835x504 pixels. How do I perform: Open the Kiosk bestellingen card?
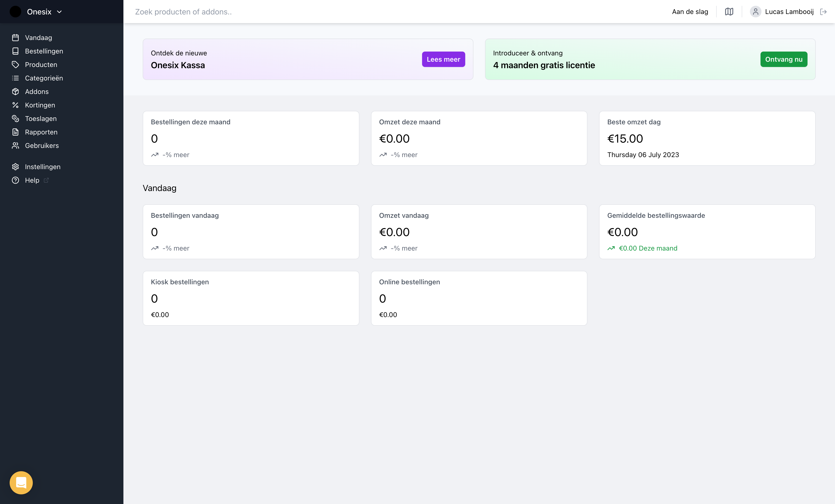click(x=251, y=298)
